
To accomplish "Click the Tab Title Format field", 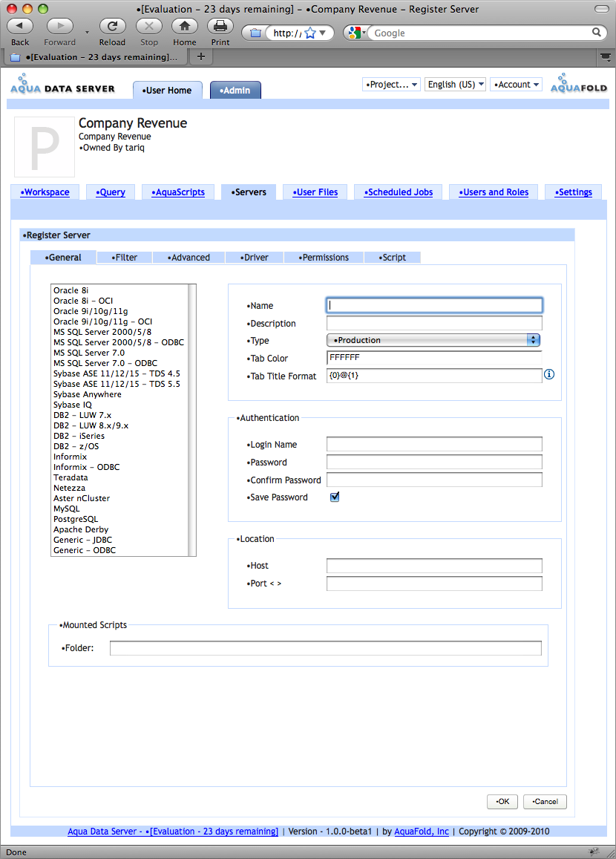I will point(433,375).
